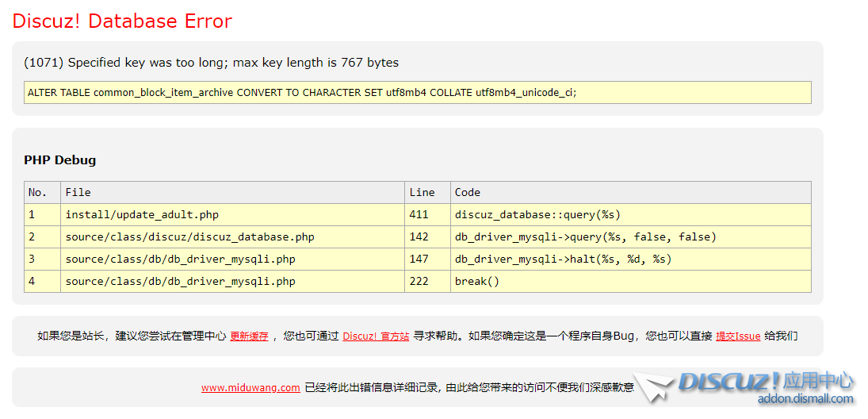This screenshot has width=868, height=419.
Task: Click the 1071 key too long message
Action: (x=211, y=63)
